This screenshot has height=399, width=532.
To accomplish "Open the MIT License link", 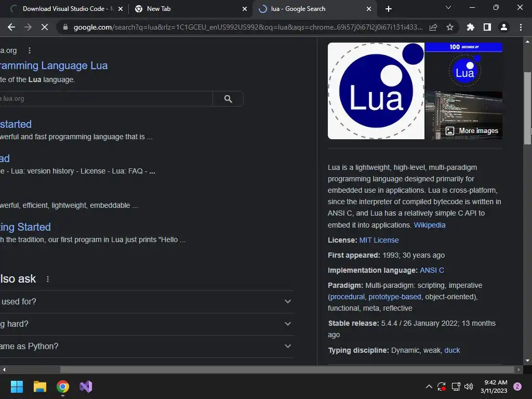I will [379, 240].
